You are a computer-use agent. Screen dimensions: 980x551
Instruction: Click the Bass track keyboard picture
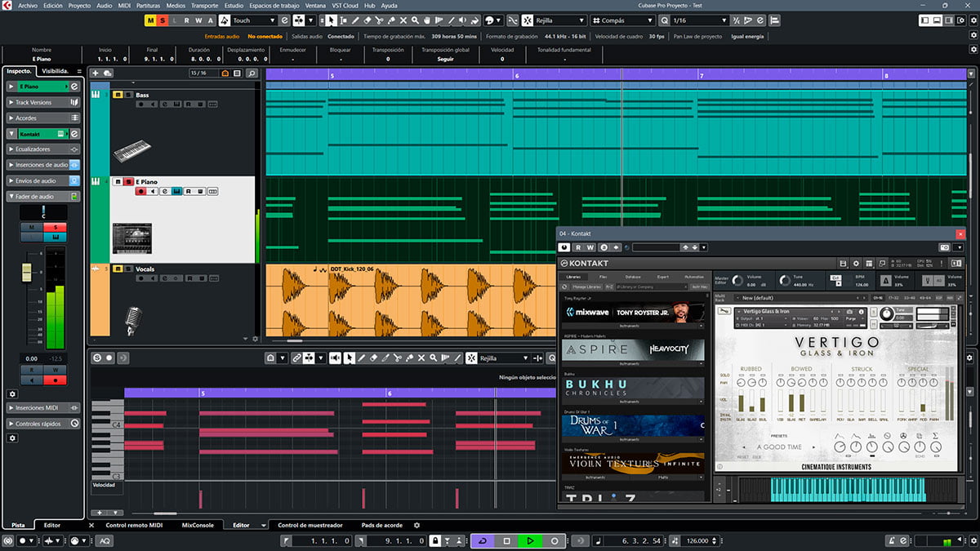point(132,152)
